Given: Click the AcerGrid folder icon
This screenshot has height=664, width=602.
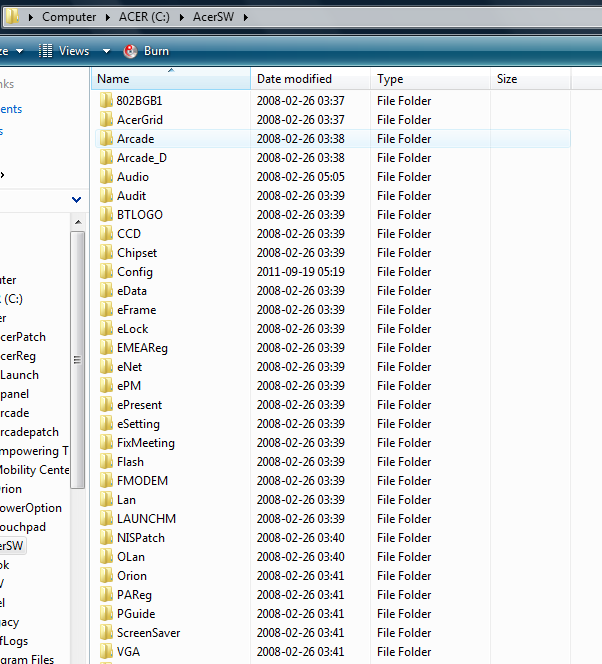Looking at the screenshot, I should (106, 120).
